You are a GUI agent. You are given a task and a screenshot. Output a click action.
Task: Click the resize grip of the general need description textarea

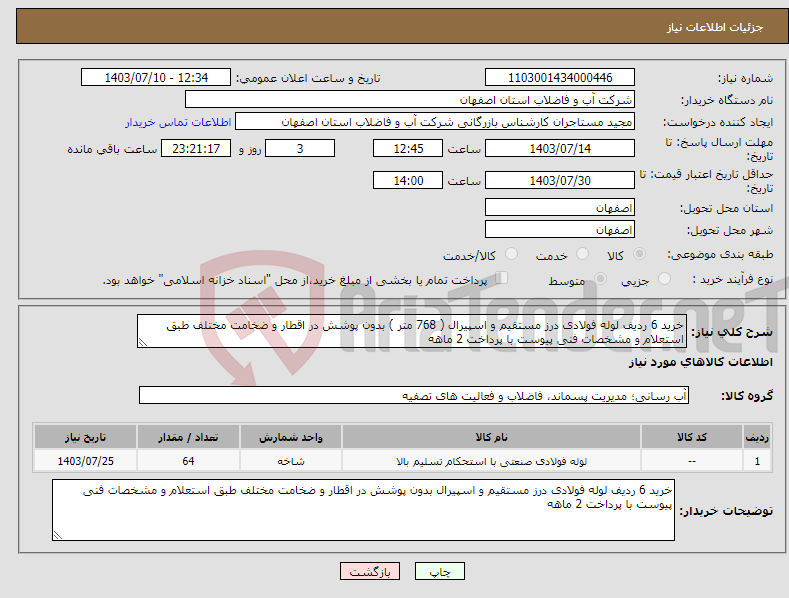pyautogui.click(x=142, y=343)
